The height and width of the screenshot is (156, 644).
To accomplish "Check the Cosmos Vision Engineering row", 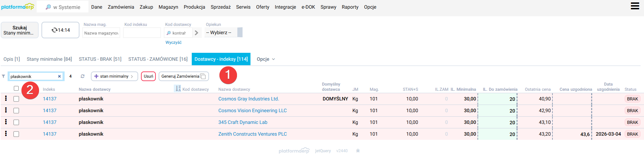I will point(16,110).
